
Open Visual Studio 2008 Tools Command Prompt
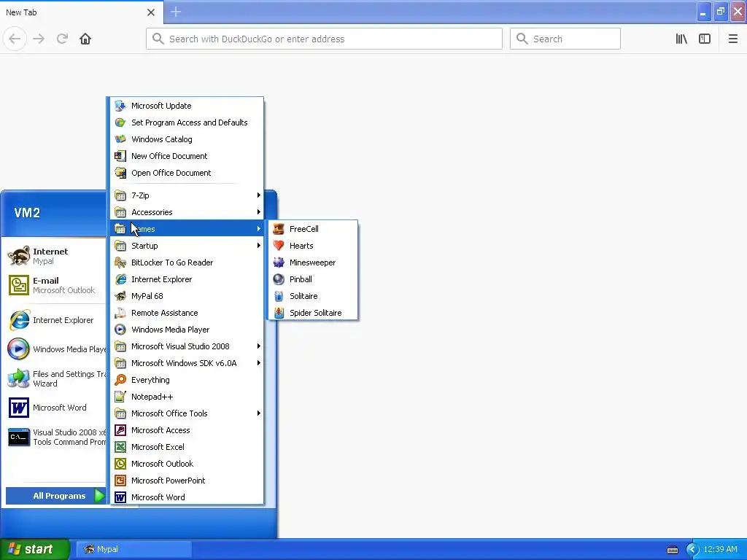(55, 437)
